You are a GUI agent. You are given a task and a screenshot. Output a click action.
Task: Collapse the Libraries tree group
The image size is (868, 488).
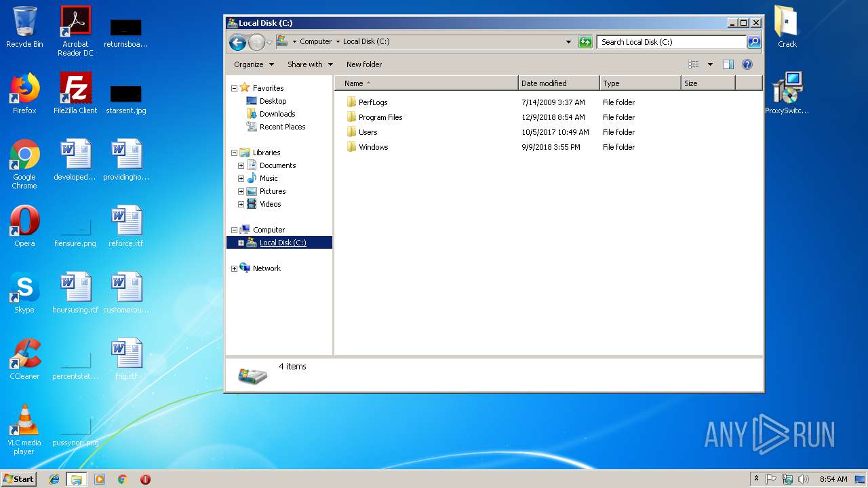[234, 152]
